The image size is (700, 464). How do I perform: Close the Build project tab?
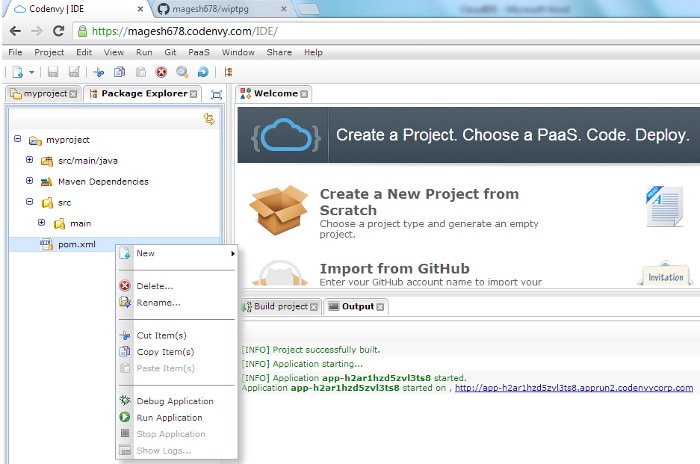click(314, 307)
